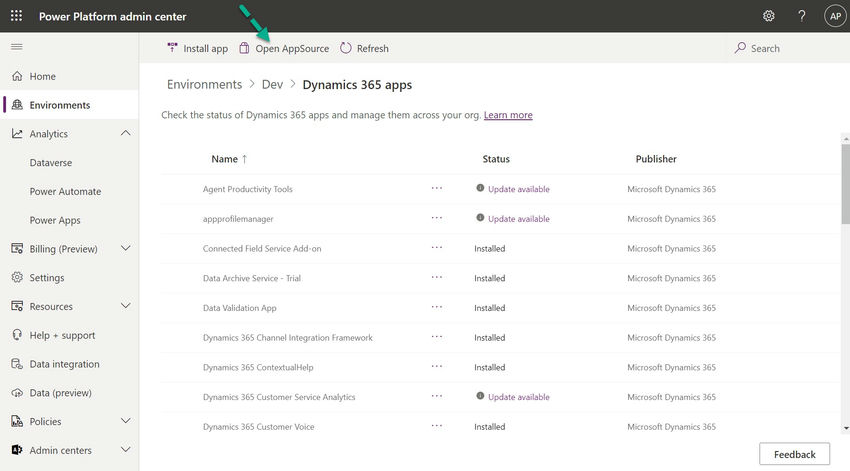Click the Admin centers icon
The width and height of the screenshot is (850, 471).
pos(17,450)
